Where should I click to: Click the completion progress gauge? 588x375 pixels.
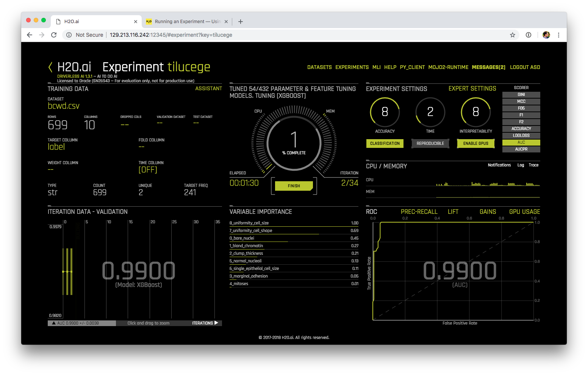(x=294, y=143)
